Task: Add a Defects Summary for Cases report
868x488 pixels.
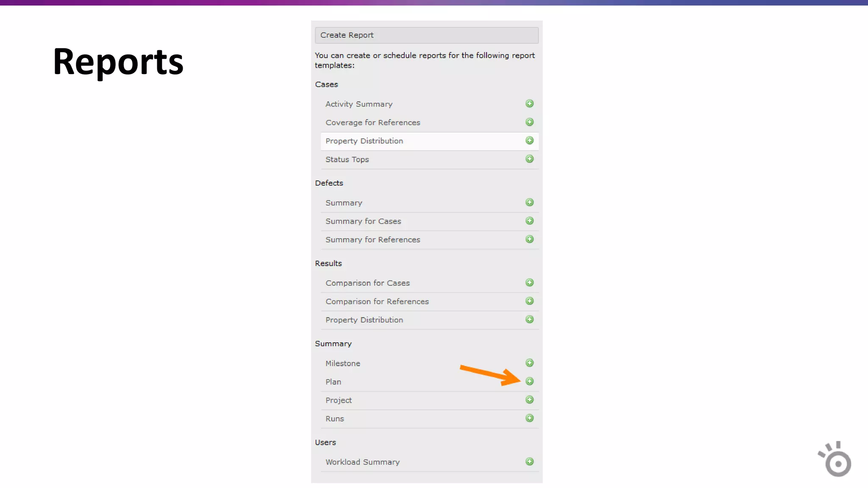Action: pos(529,221)
